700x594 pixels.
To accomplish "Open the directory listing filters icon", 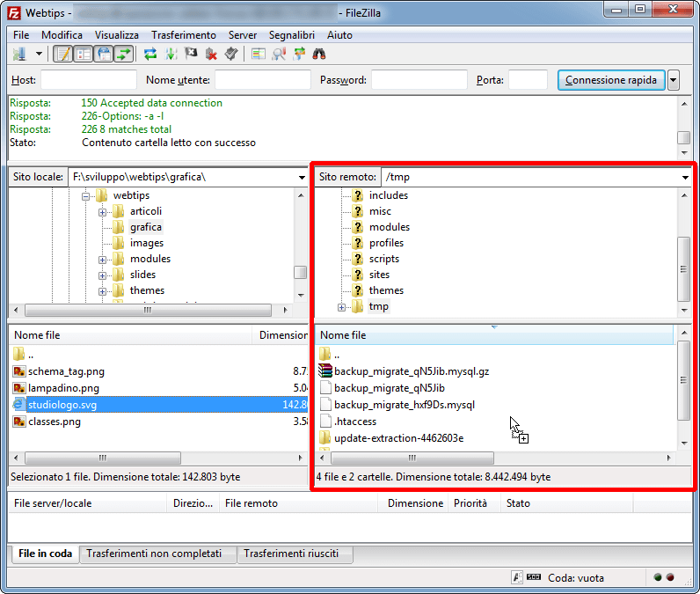I will pos(258,55).
